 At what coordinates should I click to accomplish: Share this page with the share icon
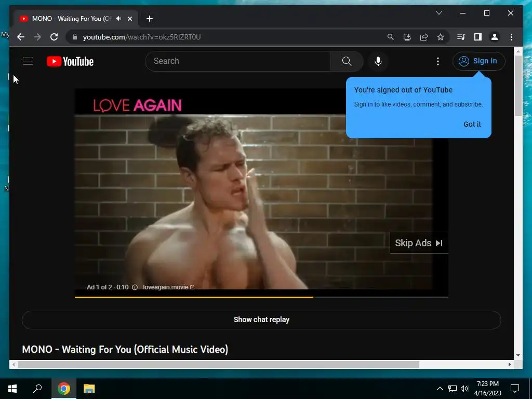(x=424, y=37)
